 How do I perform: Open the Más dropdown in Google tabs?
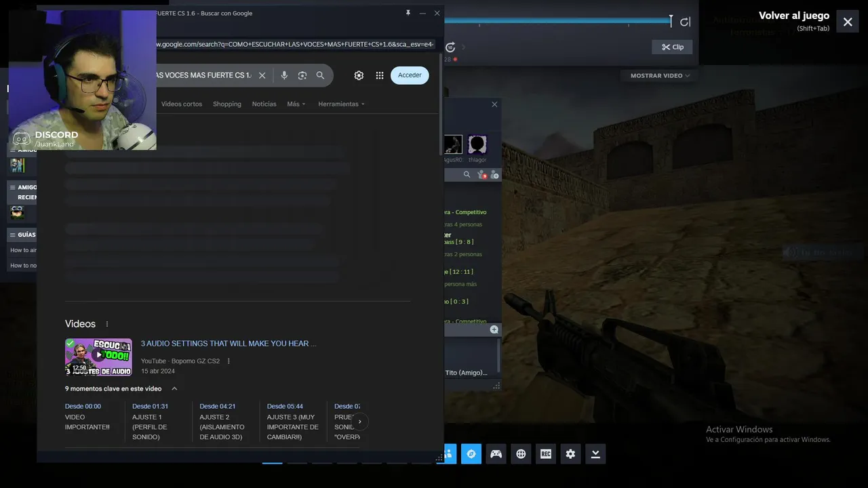(x=296, y=104)
